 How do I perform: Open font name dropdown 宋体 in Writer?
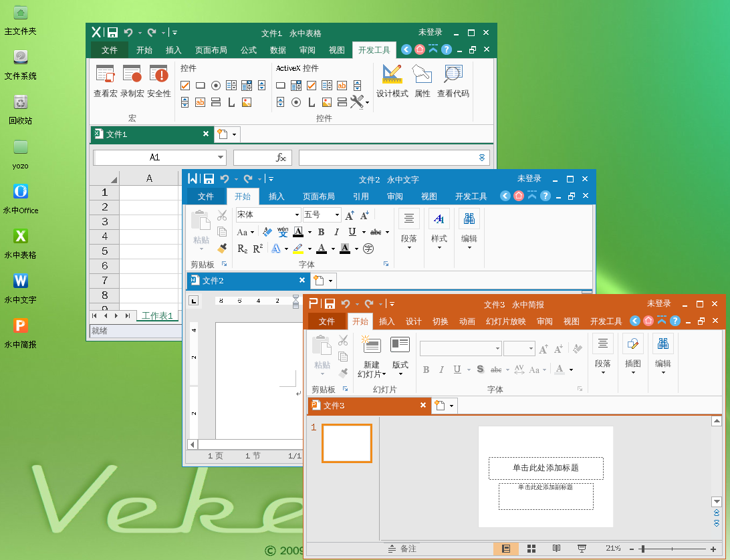297,215
